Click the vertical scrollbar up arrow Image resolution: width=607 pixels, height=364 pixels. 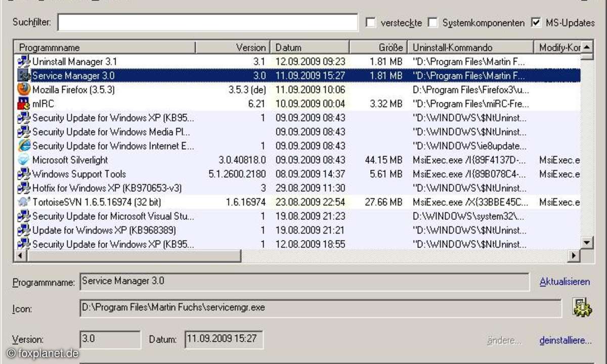[x=587, y=47]
